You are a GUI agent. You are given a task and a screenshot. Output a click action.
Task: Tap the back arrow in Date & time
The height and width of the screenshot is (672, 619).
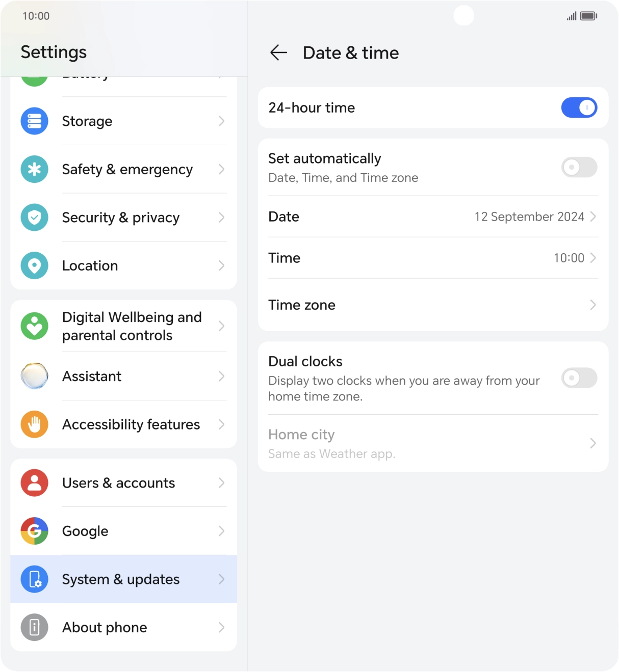point(278,52)
